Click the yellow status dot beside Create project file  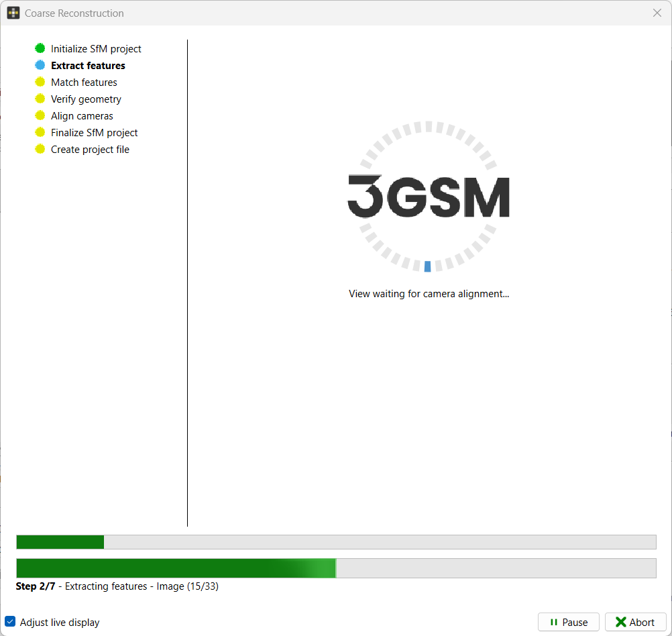[x=40, y=149]
